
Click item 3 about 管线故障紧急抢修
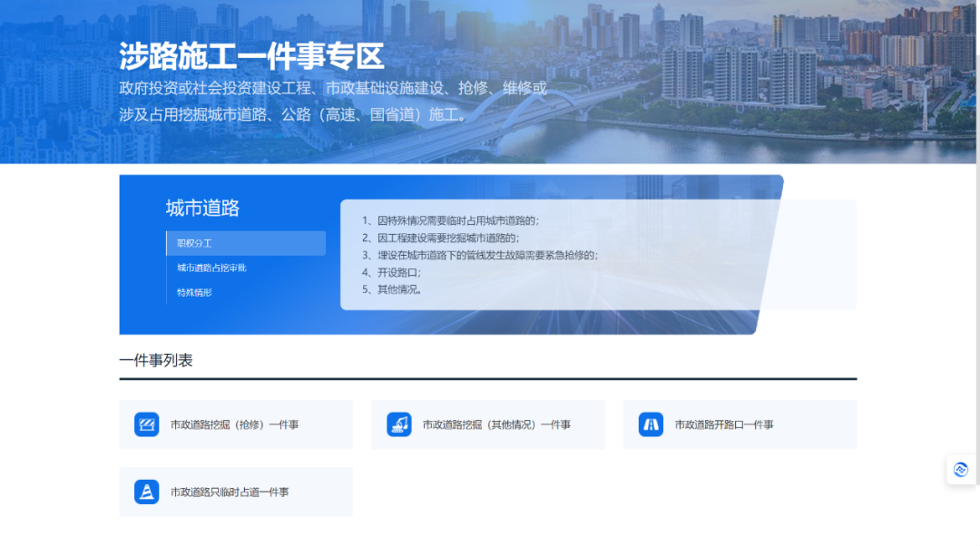(x=480, y=257)
